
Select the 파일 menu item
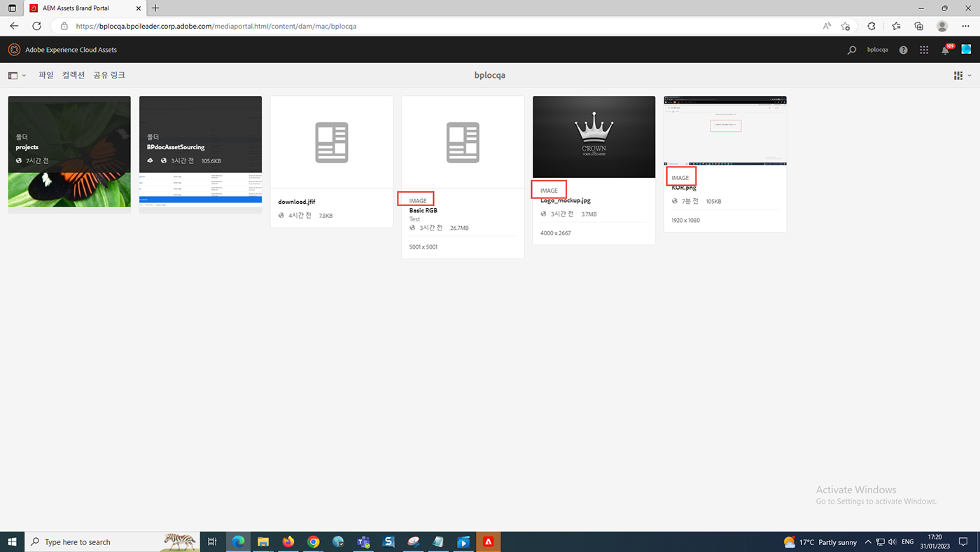coord(46,75)
